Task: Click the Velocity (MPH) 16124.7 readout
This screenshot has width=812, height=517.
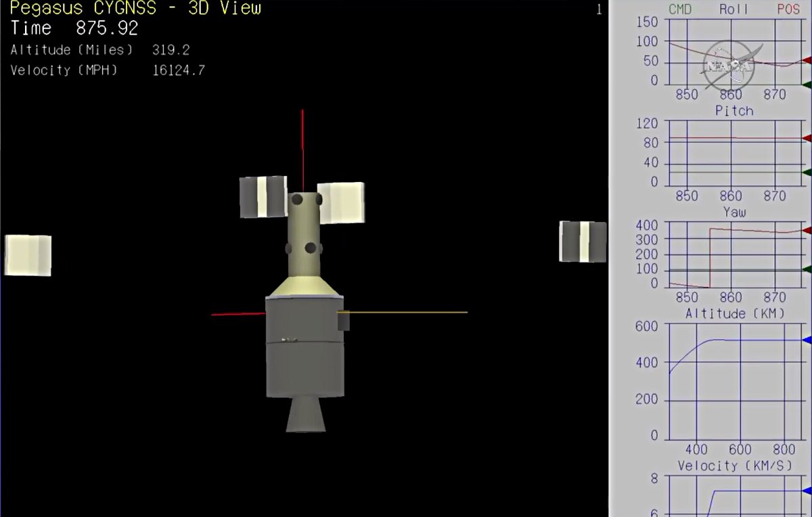Action: point(108,70)
